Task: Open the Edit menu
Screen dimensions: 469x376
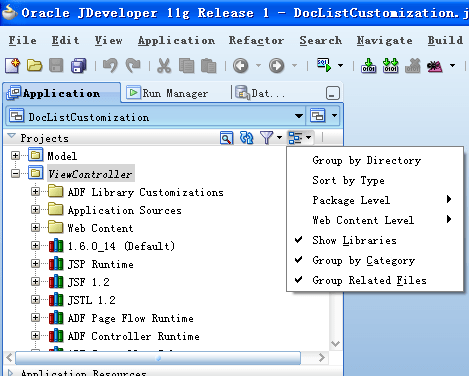Action: (65, 40)
